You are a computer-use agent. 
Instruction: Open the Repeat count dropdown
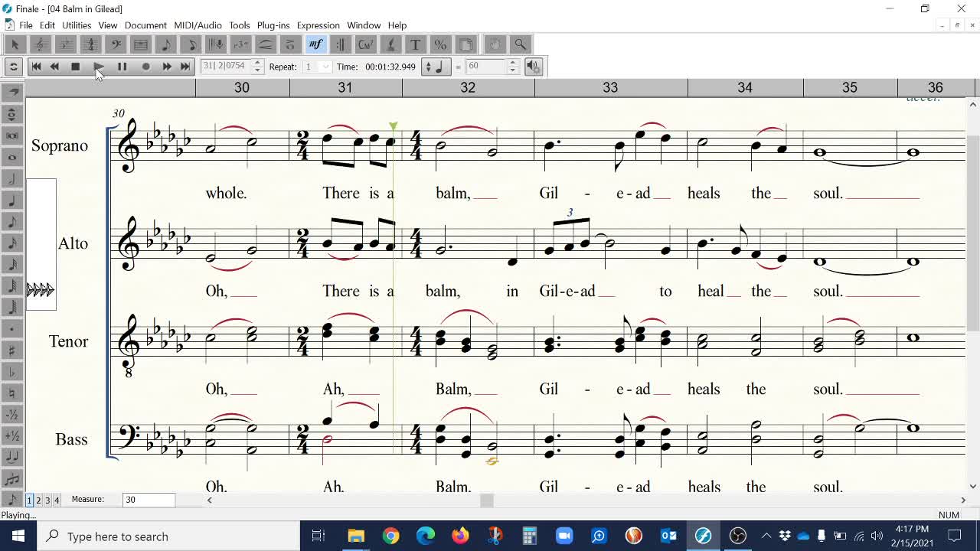(x=326, y=67)
